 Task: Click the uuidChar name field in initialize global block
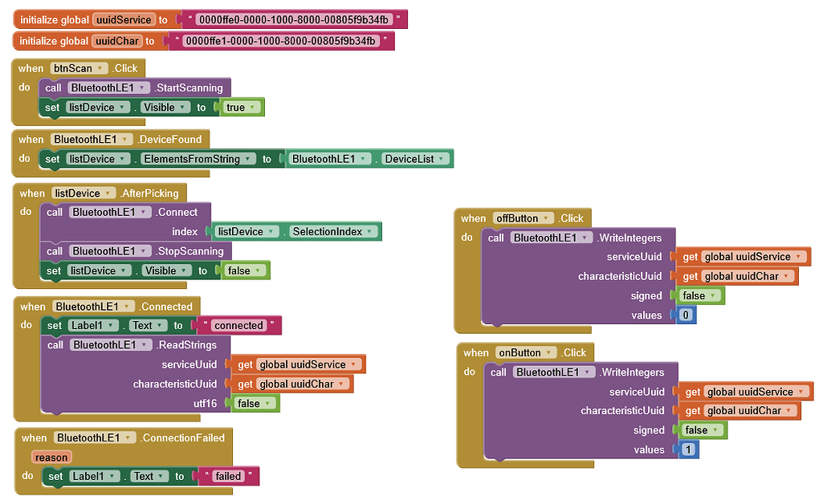point(117,41)
